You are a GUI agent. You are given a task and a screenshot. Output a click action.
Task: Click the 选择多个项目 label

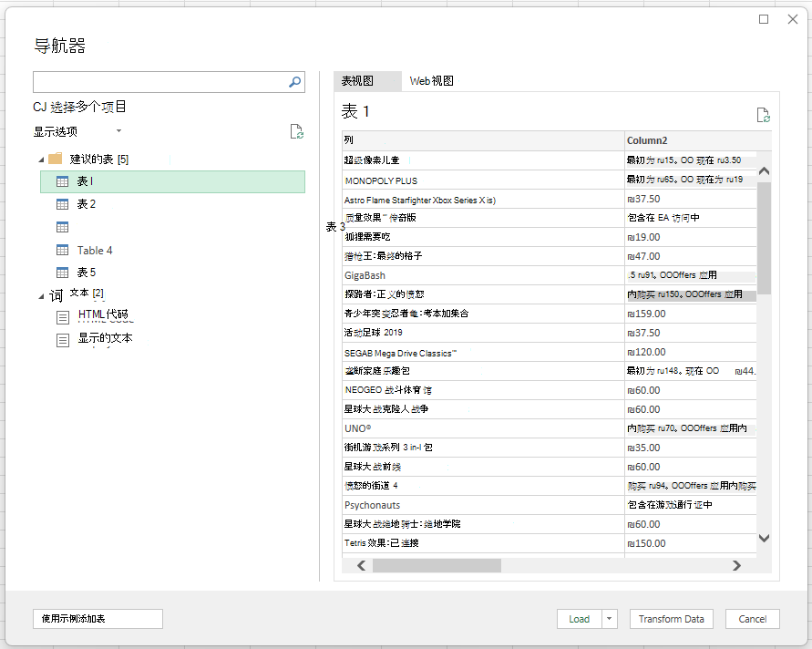[88, 107]
